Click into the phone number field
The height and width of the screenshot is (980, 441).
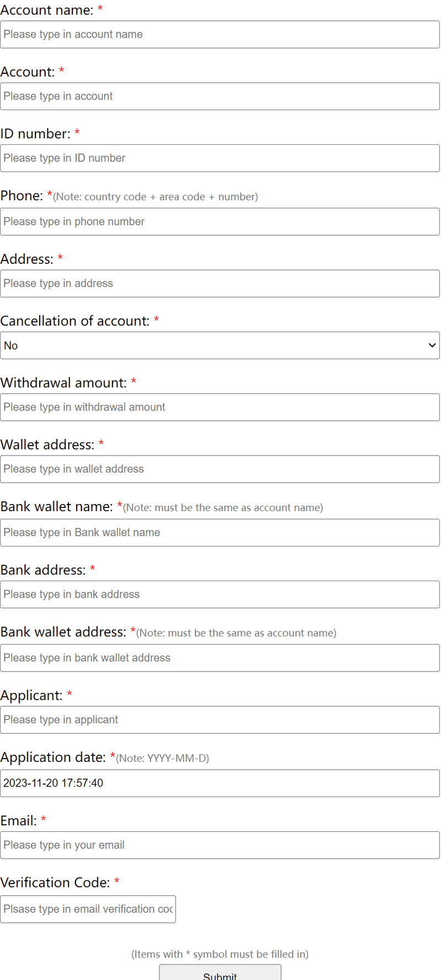click(219, 221)
